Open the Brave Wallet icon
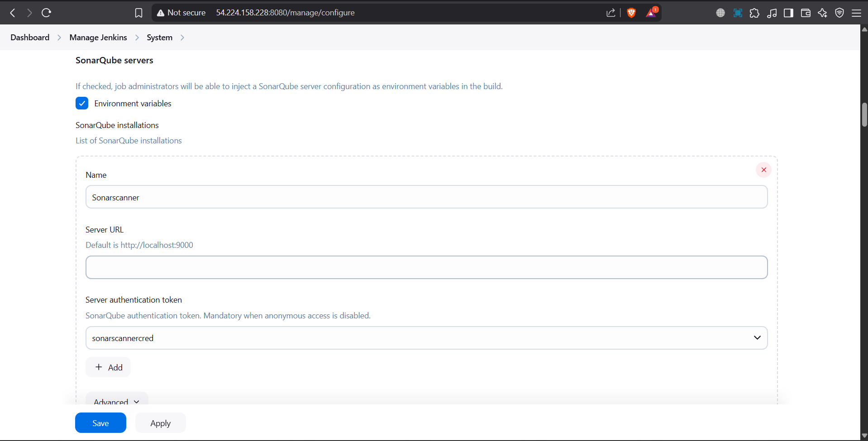 point(806,13)
